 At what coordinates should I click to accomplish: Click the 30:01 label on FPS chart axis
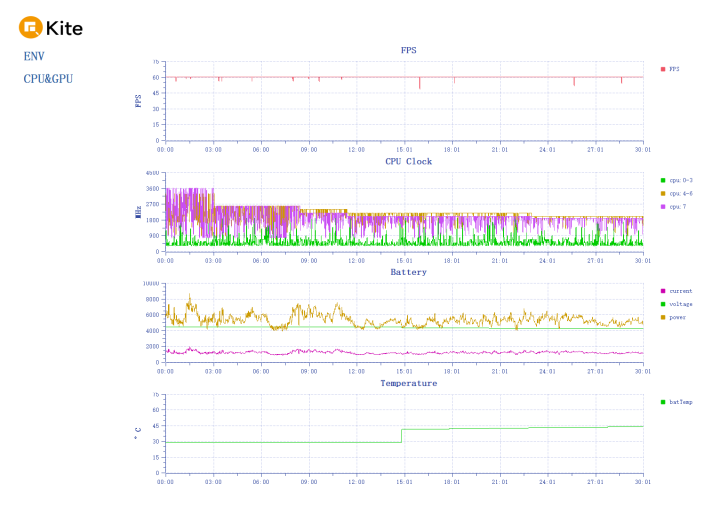[643, 150]
